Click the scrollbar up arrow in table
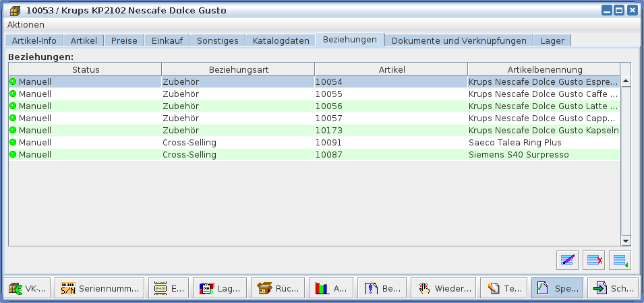Screen dimensions: 644x303 pos(625,81)
